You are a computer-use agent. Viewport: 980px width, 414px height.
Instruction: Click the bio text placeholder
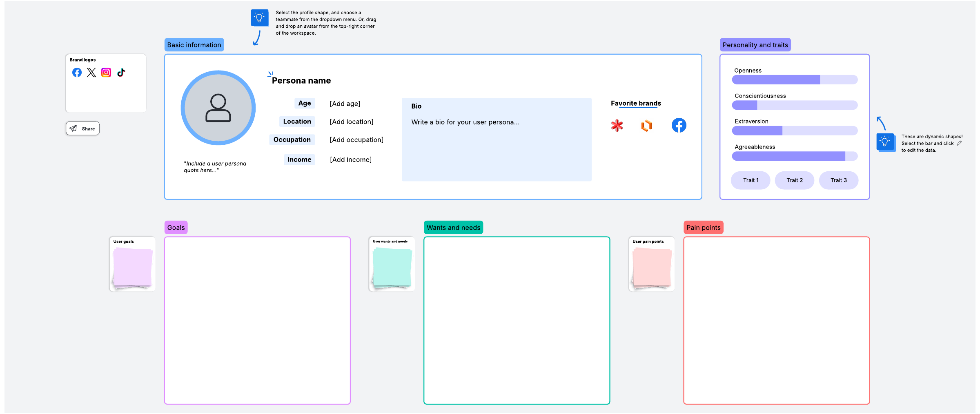(x=465, y=122)
